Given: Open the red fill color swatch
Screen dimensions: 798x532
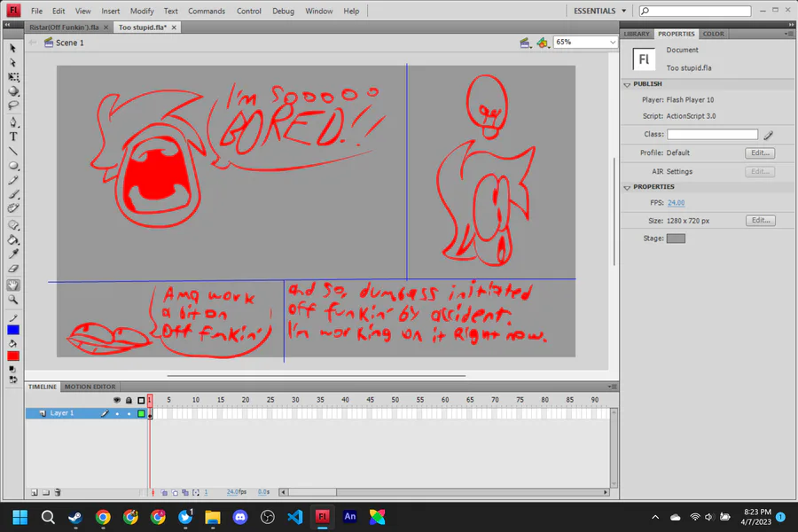Looking at the screenshot, I should pyautogui.click(x=13, y=356).
